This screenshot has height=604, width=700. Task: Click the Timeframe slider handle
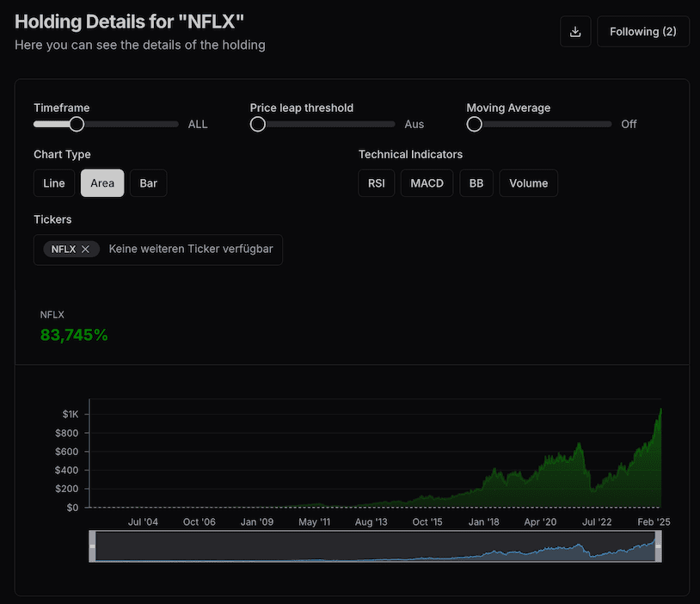(77, 124)
